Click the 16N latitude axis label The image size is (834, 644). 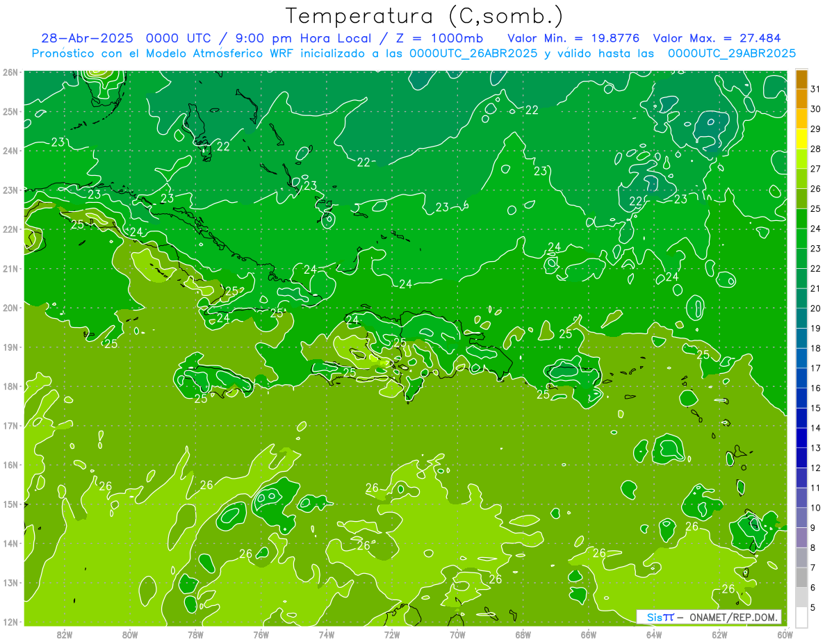tap(10, 465)
